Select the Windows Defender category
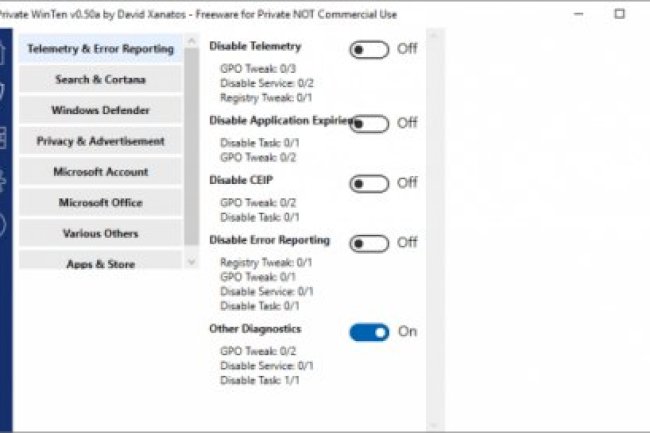This screenshot has width=650, height=433. tap(100, 110)
